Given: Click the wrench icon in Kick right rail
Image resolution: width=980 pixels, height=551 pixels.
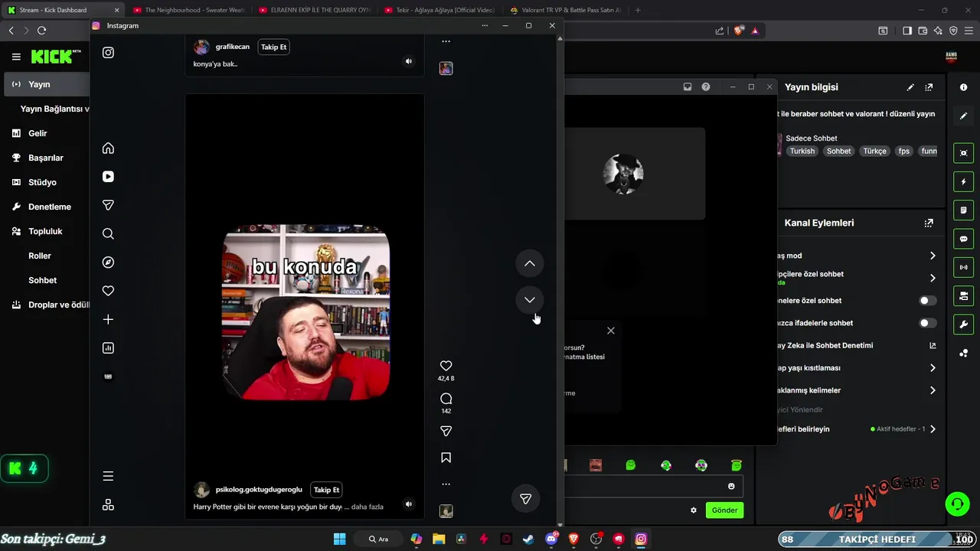Looking at the screenshot, I should point(963,324).
